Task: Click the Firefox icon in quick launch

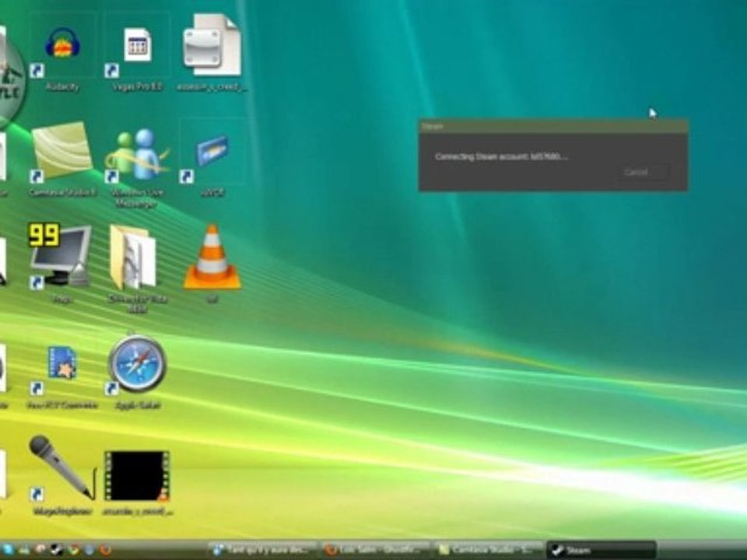Action: (105, 550)
